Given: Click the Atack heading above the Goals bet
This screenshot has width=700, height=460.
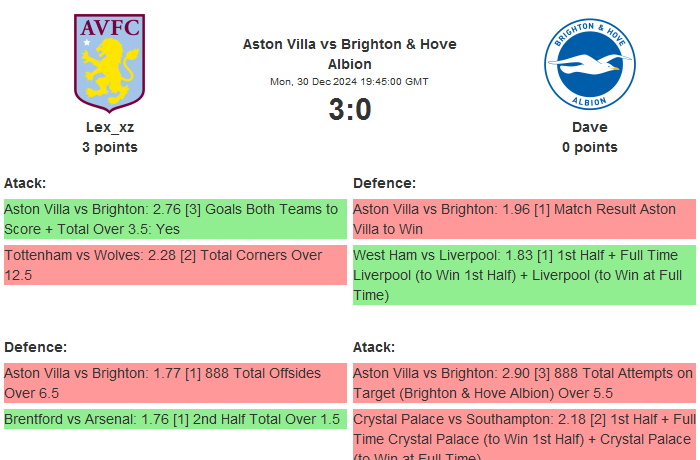Looking at the screenshot, I should (25, 183).
